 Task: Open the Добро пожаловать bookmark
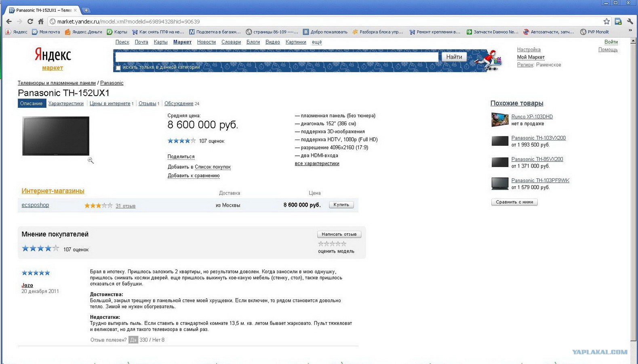click(325, 32)
